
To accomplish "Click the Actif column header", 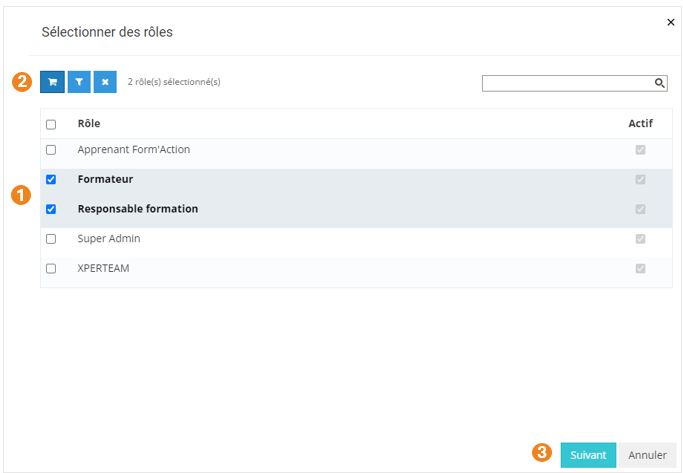I will 640,123.
